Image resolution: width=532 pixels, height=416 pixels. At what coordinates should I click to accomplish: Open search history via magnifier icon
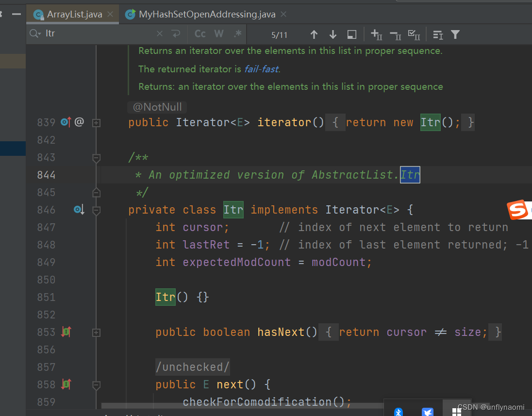[x=35, y=33]
